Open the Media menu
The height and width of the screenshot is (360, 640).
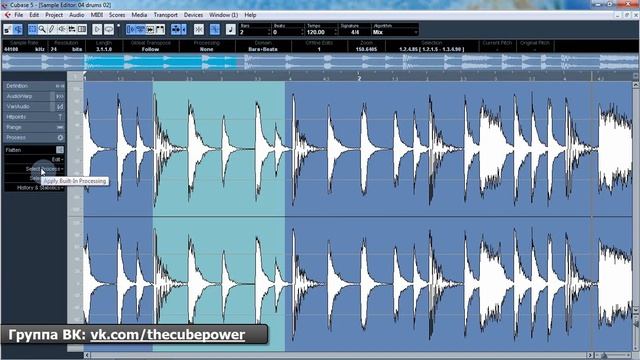click(x=139, y=15)
